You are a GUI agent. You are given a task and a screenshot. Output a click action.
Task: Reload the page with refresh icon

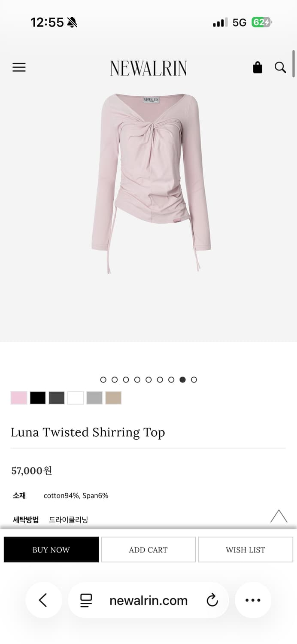point(212,600)
